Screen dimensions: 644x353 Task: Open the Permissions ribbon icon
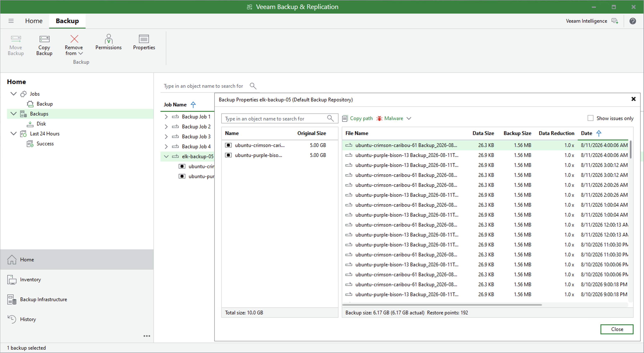(108, 39)
